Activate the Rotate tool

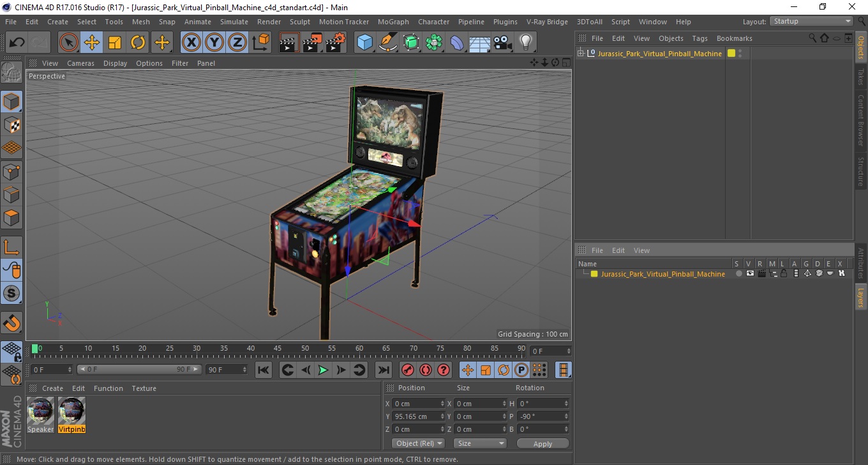[x=138, y=43]
